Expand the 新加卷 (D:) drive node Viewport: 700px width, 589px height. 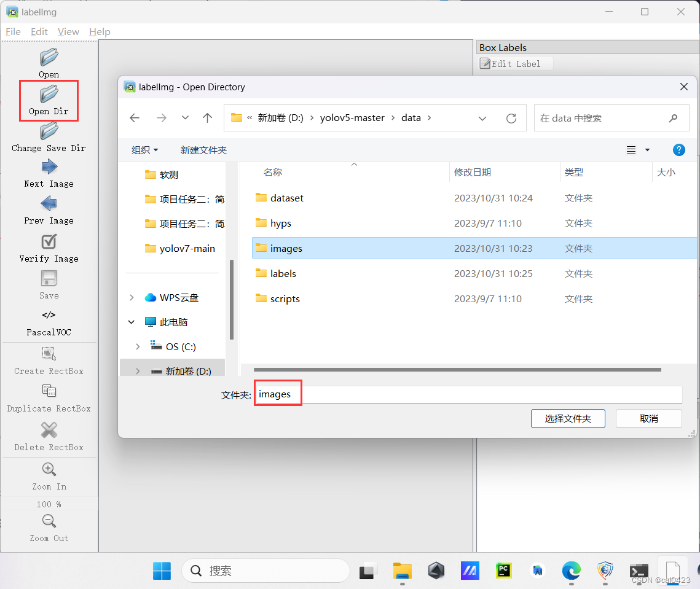[138, 371]
